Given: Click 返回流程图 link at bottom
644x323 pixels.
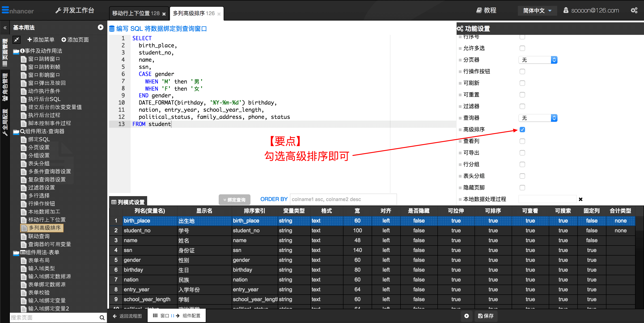Looking at the screenshot, I should coord(127,316).
